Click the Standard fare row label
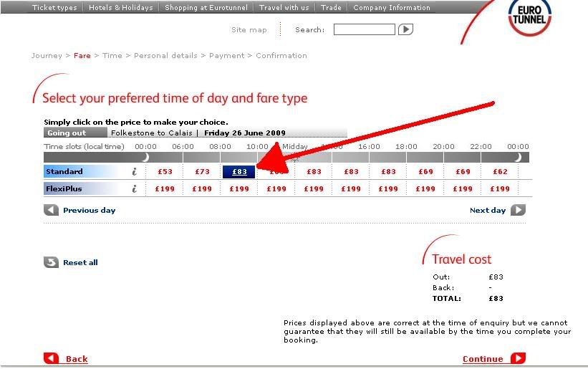 coord(64,171)
